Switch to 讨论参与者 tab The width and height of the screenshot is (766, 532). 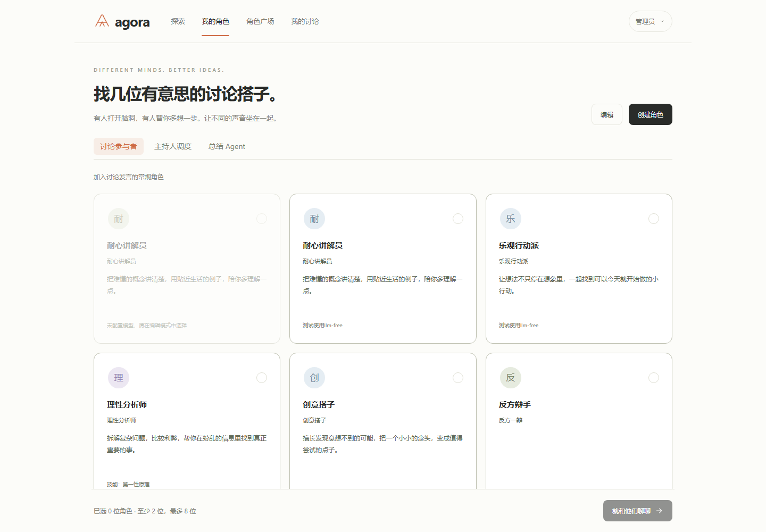coord(119,146)
